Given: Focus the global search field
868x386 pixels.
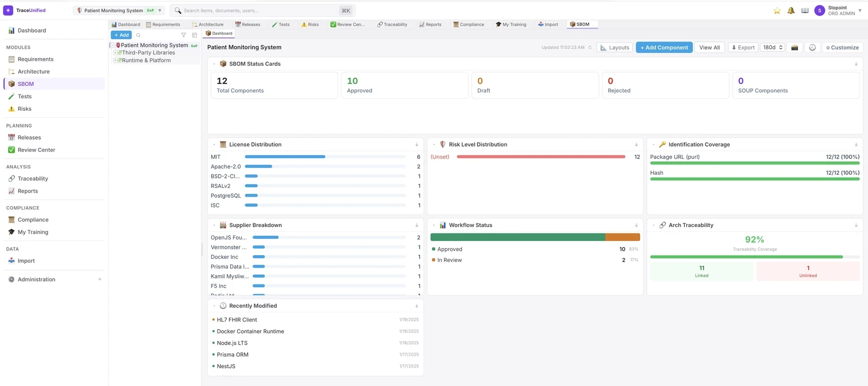Looking at the screenshot, I should (263, 10).
